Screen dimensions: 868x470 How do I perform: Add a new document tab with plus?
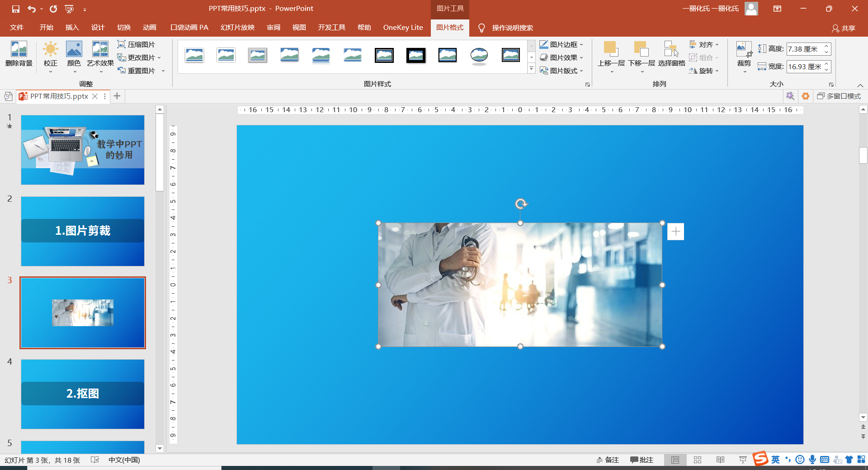[117, 96]
